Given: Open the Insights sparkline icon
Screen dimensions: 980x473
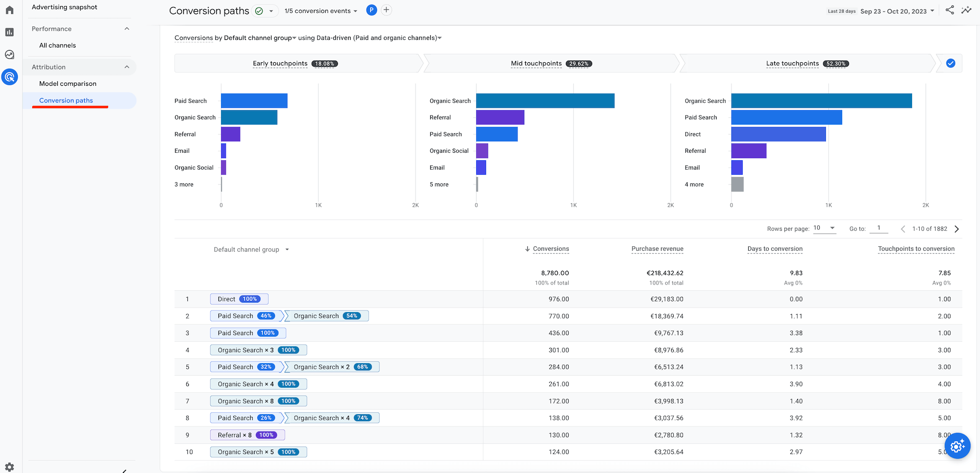Looking at the screenshot, I should pyautogui.click(x=966, y=10).
